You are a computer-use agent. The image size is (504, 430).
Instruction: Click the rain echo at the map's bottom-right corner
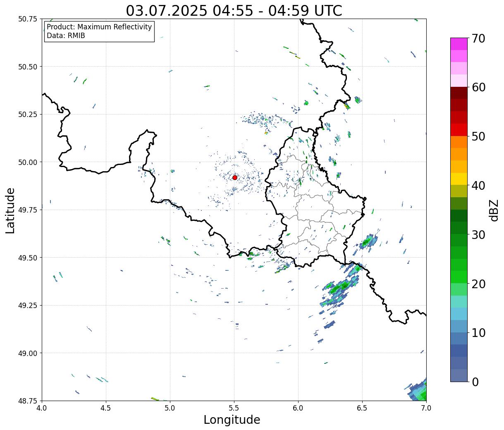click(418, 390)
